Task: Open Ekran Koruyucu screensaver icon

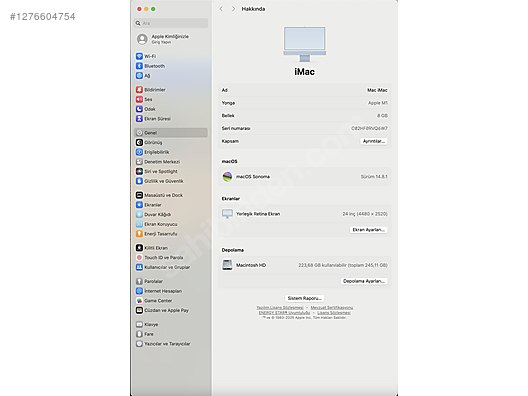Action: (139, 224)
